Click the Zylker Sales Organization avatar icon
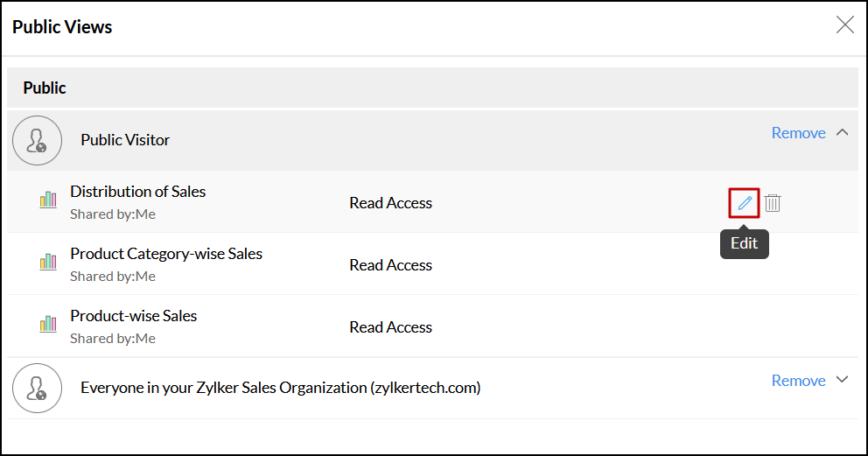The width and height of the screenshot is (868, 456). 38,388
